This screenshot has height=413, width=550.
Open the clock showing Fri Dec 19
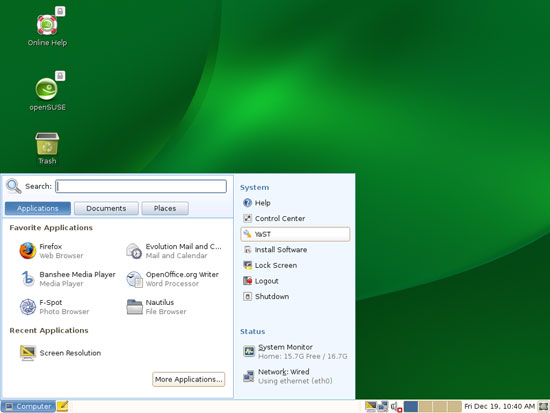coord(499,406)
